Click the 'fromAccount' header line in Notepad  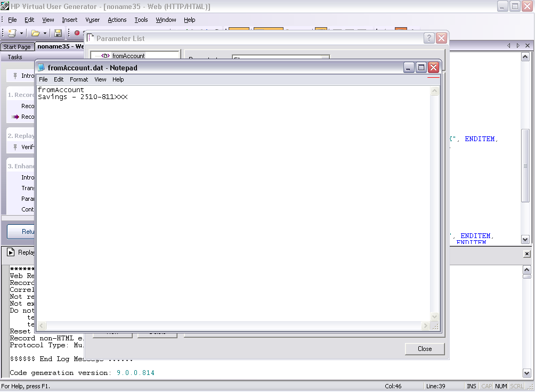[61, 89]
